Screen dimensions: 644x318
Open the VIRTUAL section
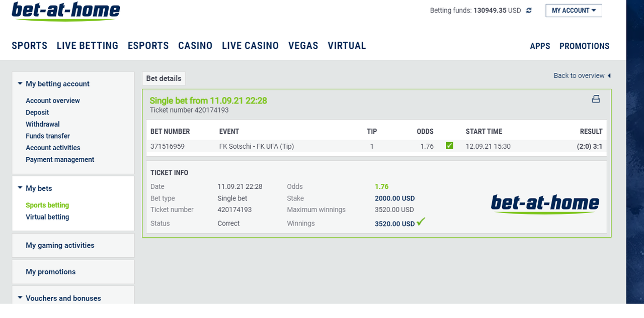(x=347, y=46)
